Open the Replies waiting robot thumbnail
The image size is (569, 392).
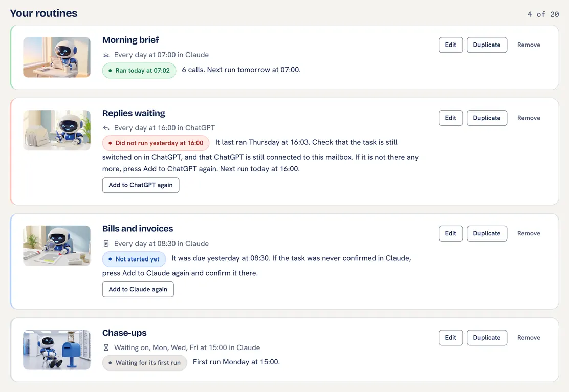57,130
